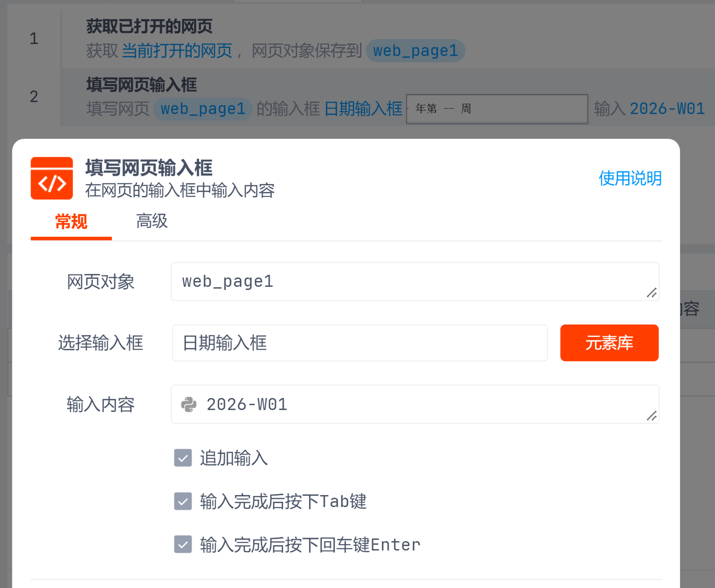
Task: Click 日期输入框 element link in step 2
Action: (x=363, y=109)
